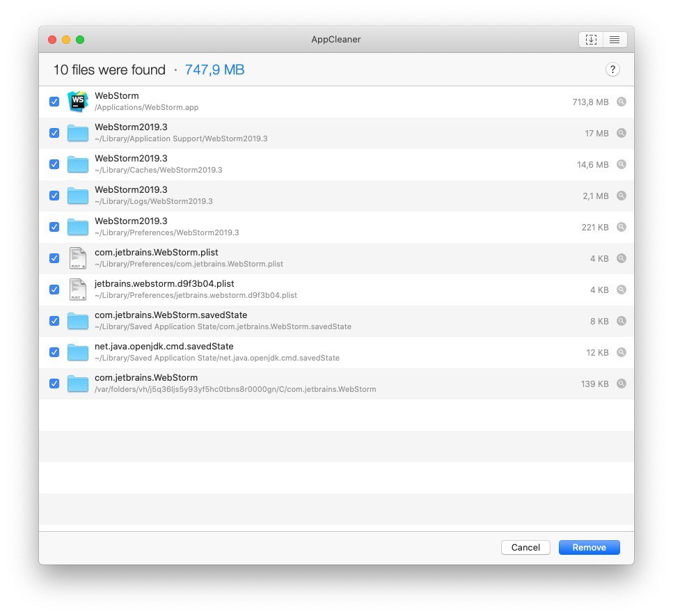Click path ~/Library/Preferences/WebStorm2019.3
673x616 pixels.
[167, 232]
